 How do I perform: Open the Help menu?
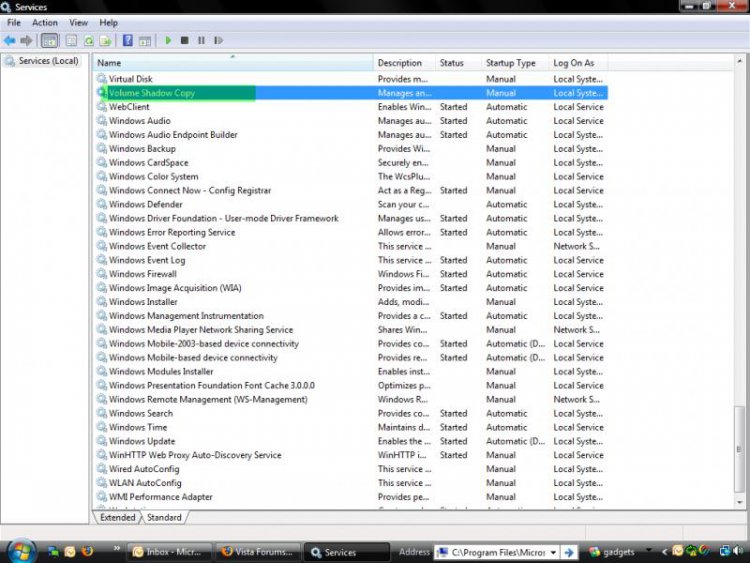coord(109,22)
